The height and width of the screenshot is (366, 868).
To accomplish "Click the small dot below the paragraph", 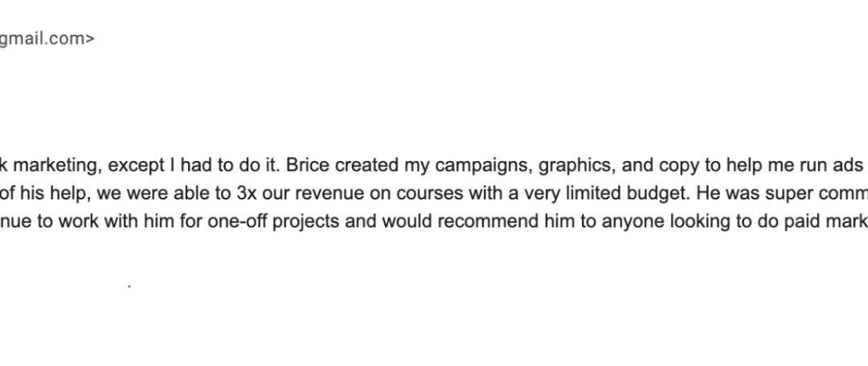I will click(129, 286).
